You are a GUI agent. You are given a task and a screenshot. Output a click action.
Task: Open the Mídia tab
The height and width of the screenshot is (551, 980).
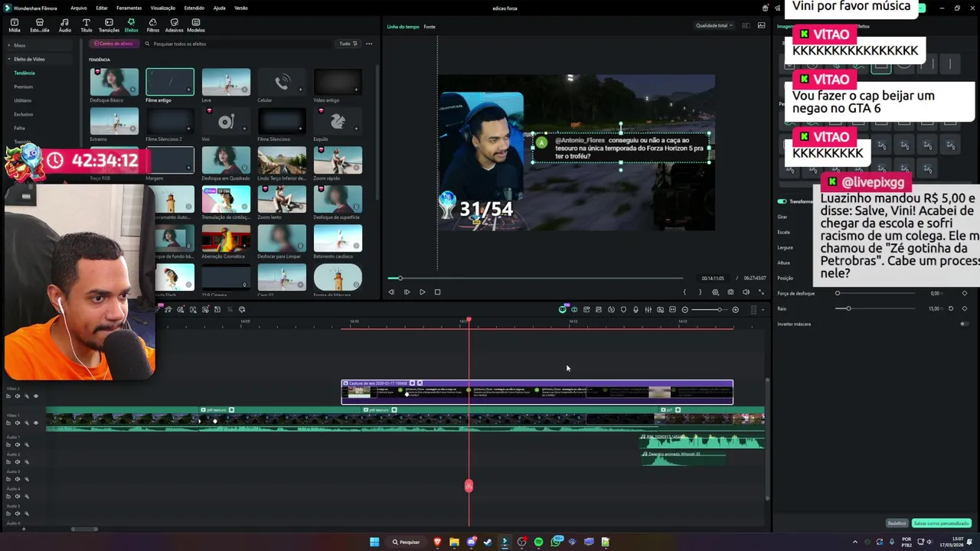click(14, 25)
